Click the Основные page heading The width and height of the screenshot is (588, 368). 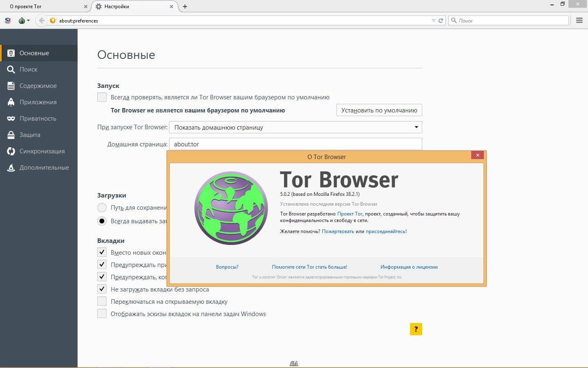click(126, 55)
